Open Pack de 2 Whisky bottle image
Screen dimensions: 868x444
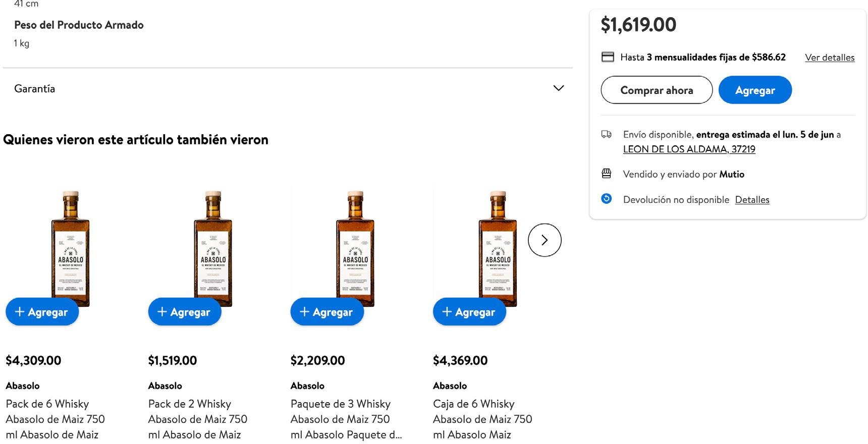click(213, 242)
